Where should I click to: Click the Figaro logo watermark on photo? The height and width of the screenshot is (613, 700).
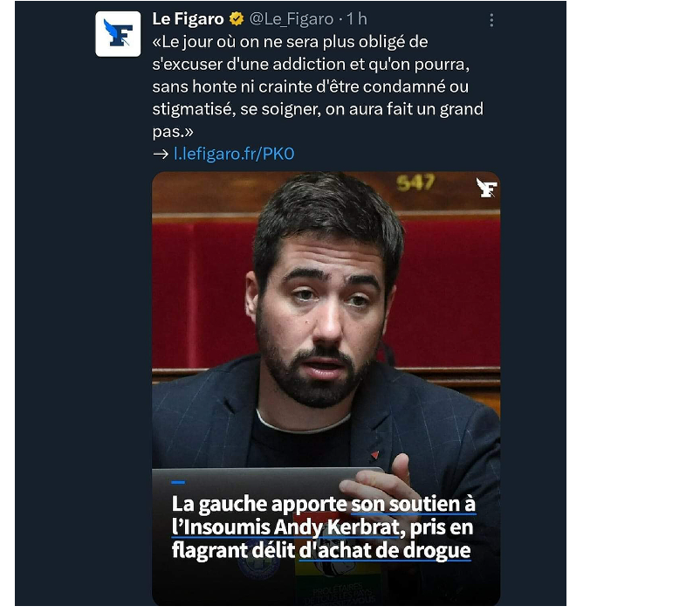(x=485, y=187)
